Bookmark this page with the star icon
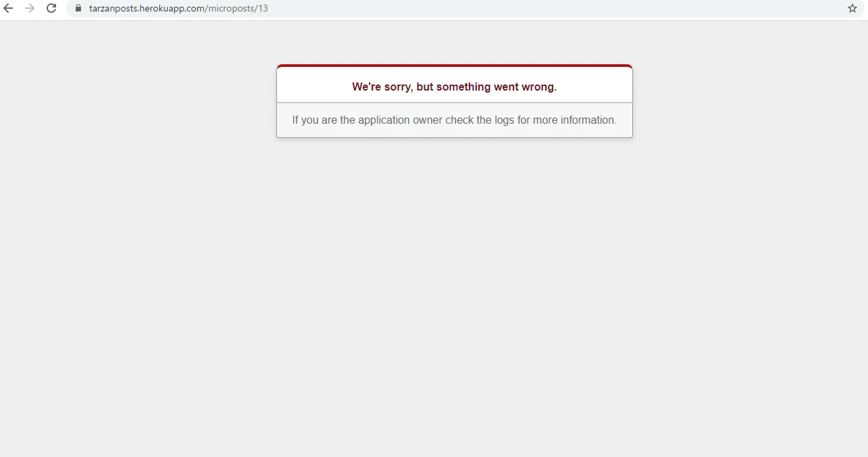This screenshot has height=457, width=868. (x=852, y=8)
